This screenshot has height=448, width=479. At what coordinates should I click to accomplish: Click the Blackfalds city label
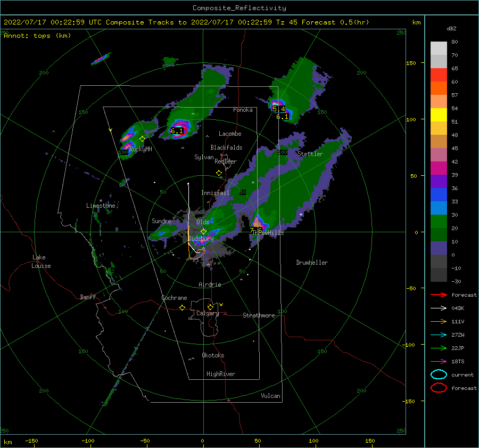tap(226, 148)
